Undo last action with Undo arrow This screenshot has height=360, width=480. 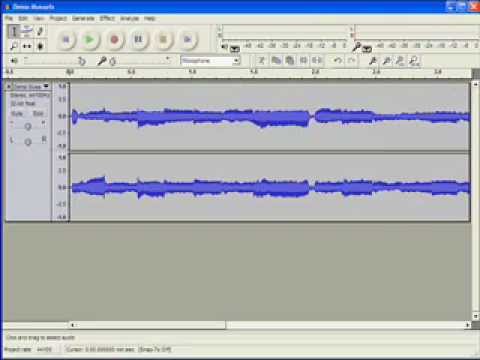pyautogui.click(x=338, y=60)
